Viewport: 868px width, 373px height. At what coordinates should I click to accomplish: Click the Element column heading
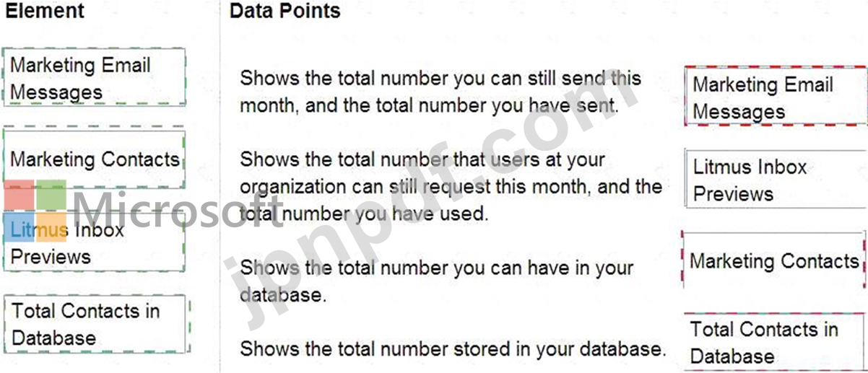[44, 11]
